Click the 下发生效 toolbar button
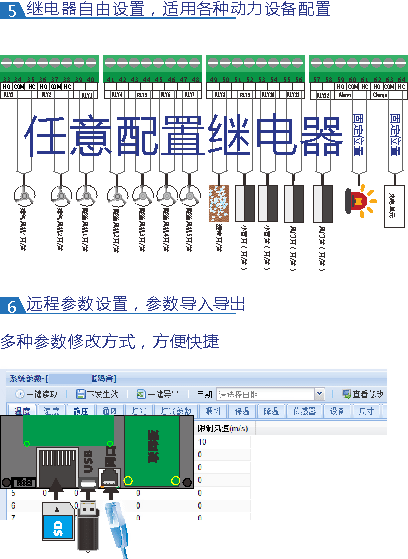408x559 pixels. click(97, 394)
